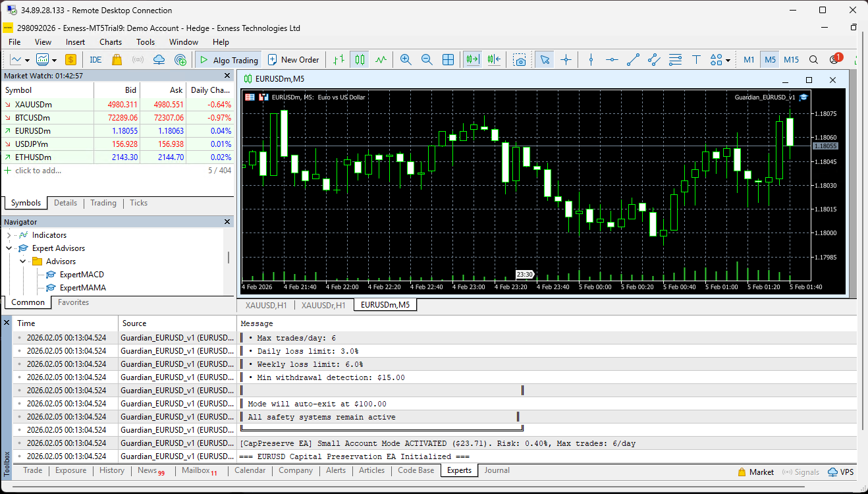Set timeframe to M1
The image size is (868, 494).
[749, 59]
